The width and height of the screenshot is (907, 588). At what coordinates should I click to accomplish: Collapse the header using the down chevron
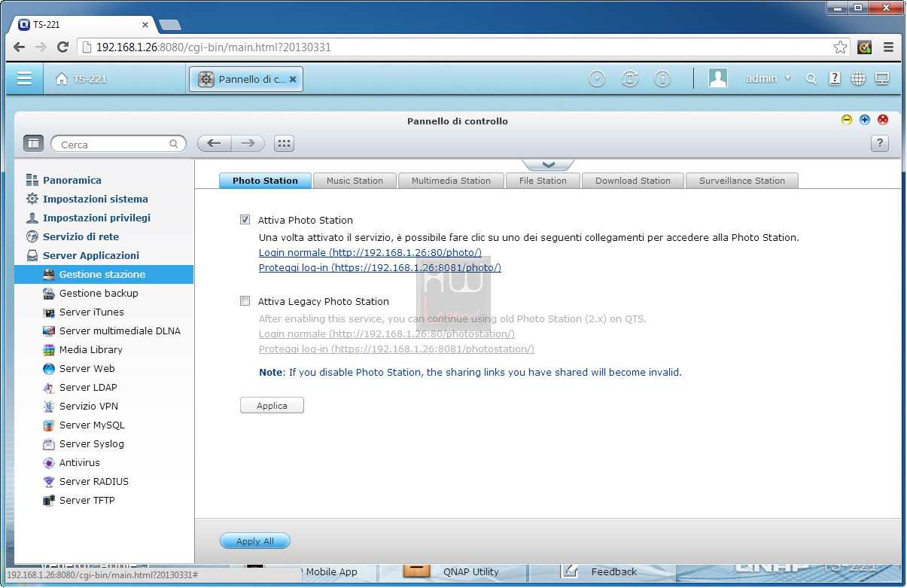tap(548, 164)
